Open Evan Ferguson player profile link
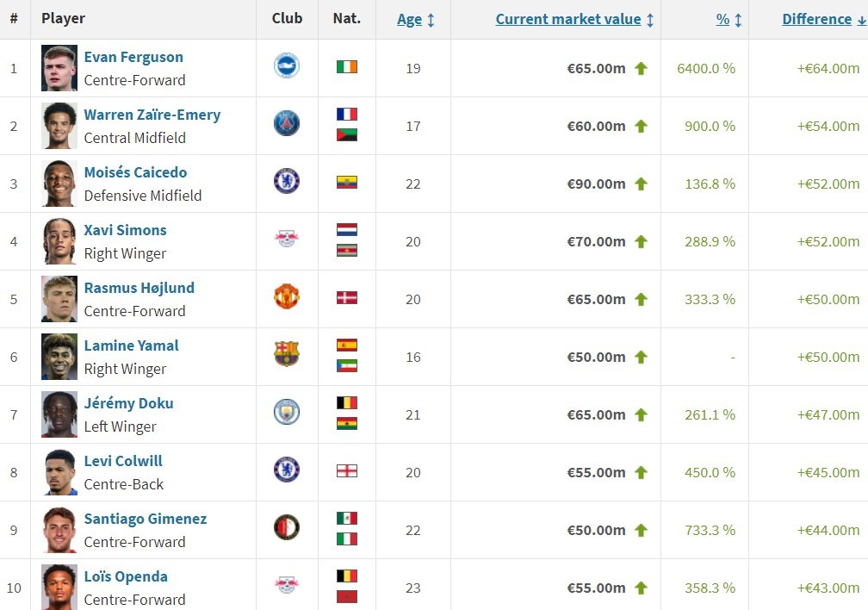This screenshot has width=868, height=610. point(133,57)
